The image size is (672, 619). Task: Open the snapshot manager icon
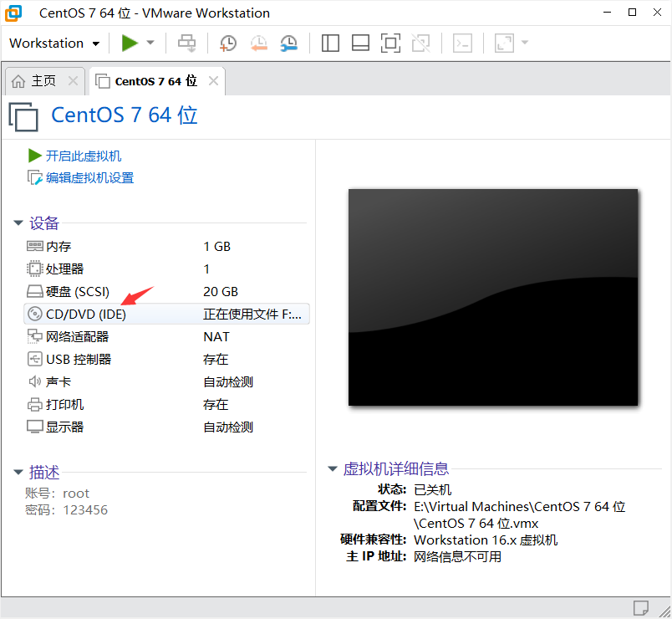click(x=289, y=43)
